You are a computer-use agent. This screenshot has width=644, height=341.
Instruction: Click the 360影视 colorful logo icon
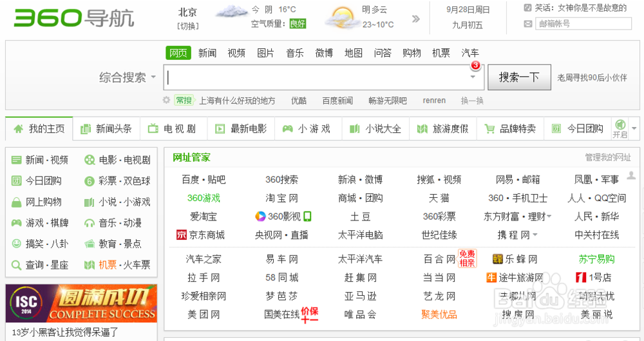pyautogui.click(x=260, y=216)
